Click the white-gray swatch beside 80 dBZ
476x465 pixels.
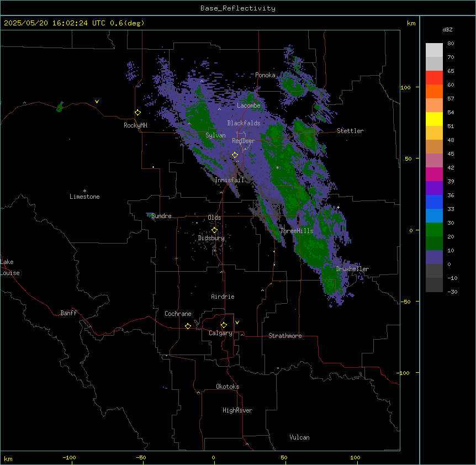coord(435,50)
